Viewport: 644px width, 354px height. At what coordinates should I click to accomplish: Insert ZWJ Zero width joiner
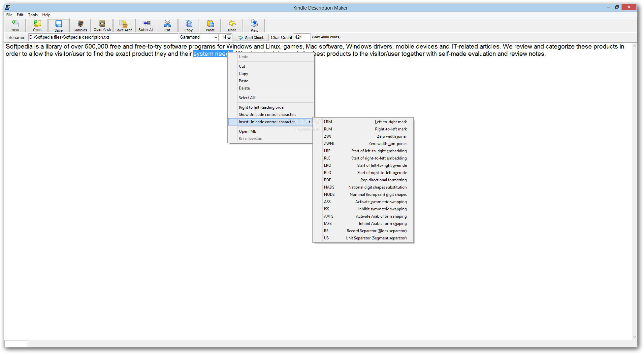point(363,136)
